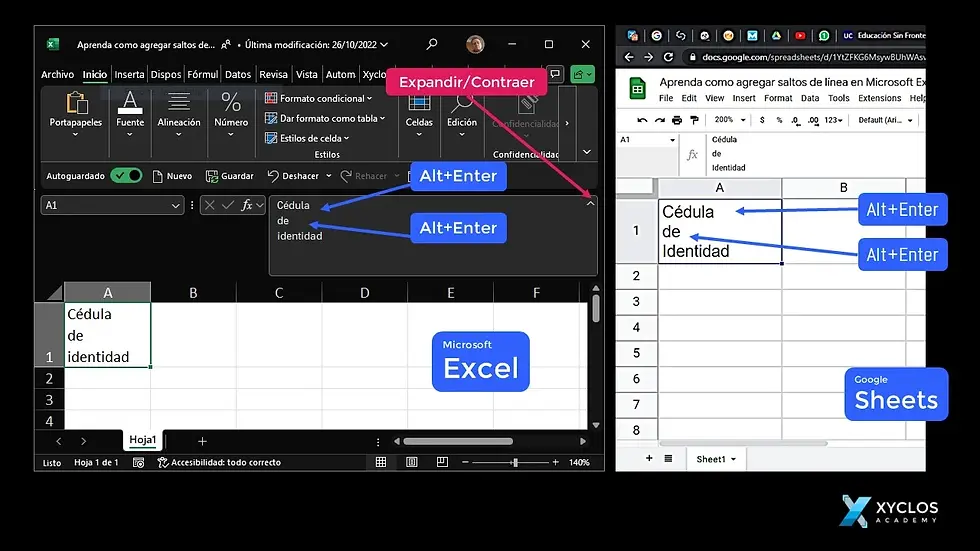Open zoom 200% dropdown in Google Sheets
The width and height of the screenshot is (980, 551).
(730, 120)
